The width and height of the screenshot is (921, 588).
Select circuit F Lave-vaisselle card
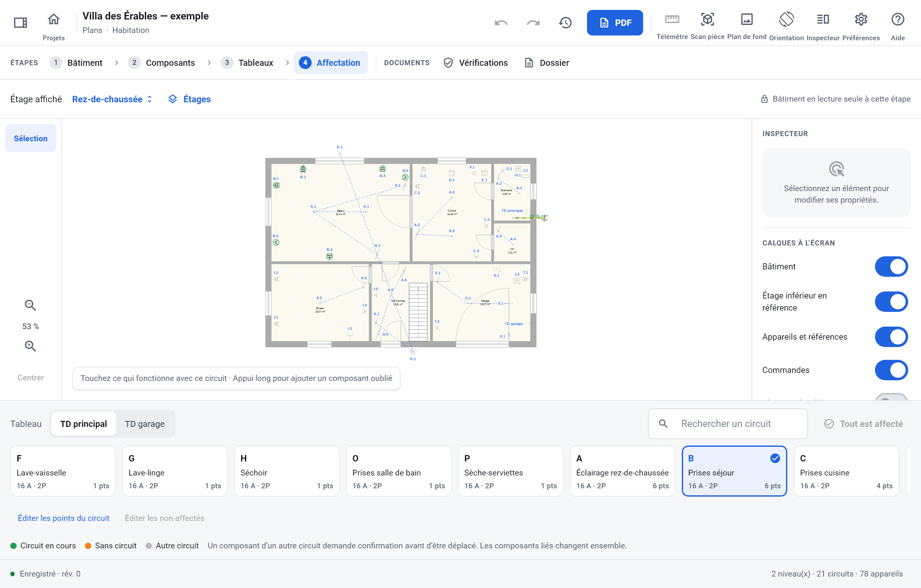[x=63, y=471]
